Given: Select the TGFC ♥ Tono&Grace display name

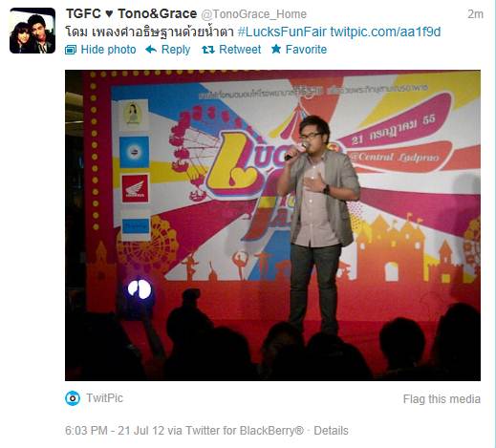Looking at the screenshot, I should click(x=131, y=13).
